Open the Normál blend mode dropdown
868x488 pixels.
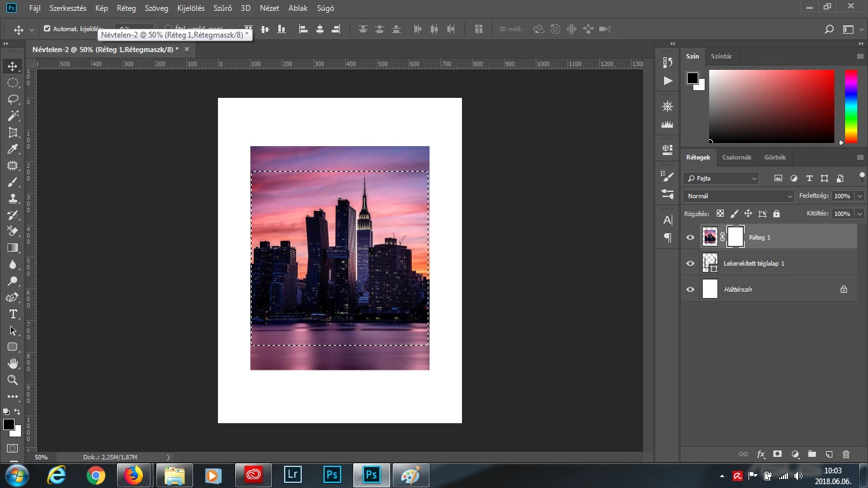click(738, 196)
